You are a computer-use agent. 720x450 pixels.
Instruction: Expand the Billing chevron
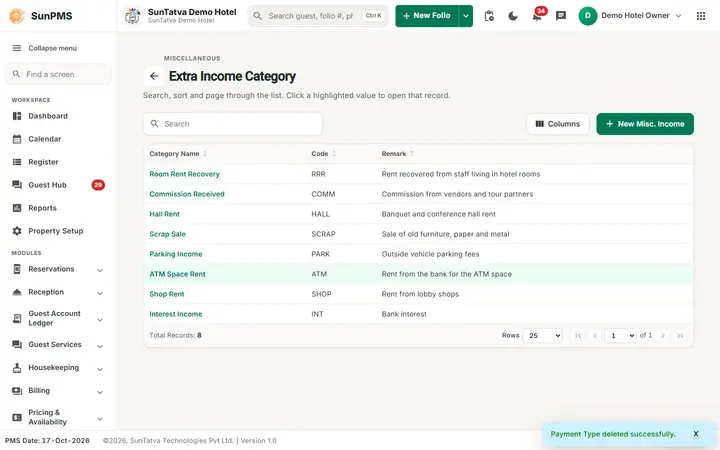point(100,393)
